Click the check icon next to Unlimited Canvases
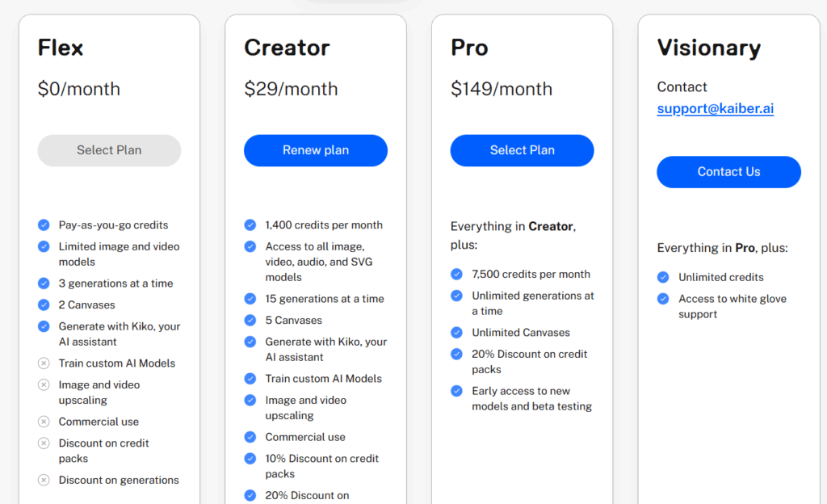Screen dimensions: 827x504 click(x=457, y=333)
